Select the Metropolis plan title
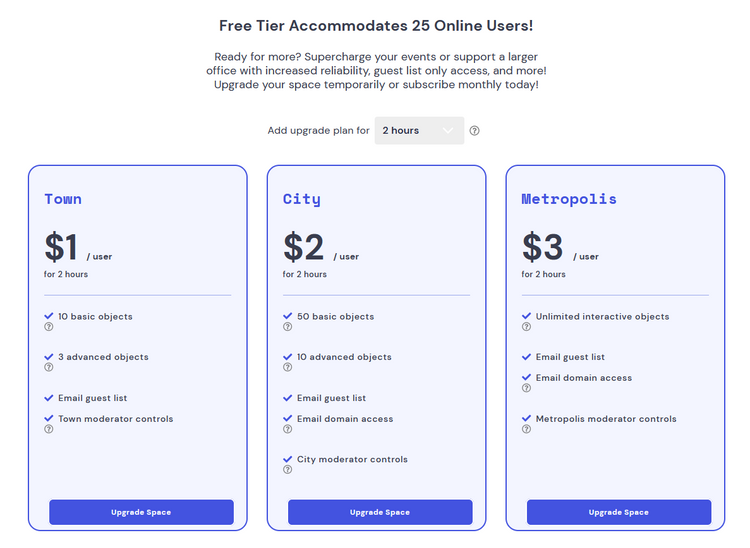 [569, 199]
